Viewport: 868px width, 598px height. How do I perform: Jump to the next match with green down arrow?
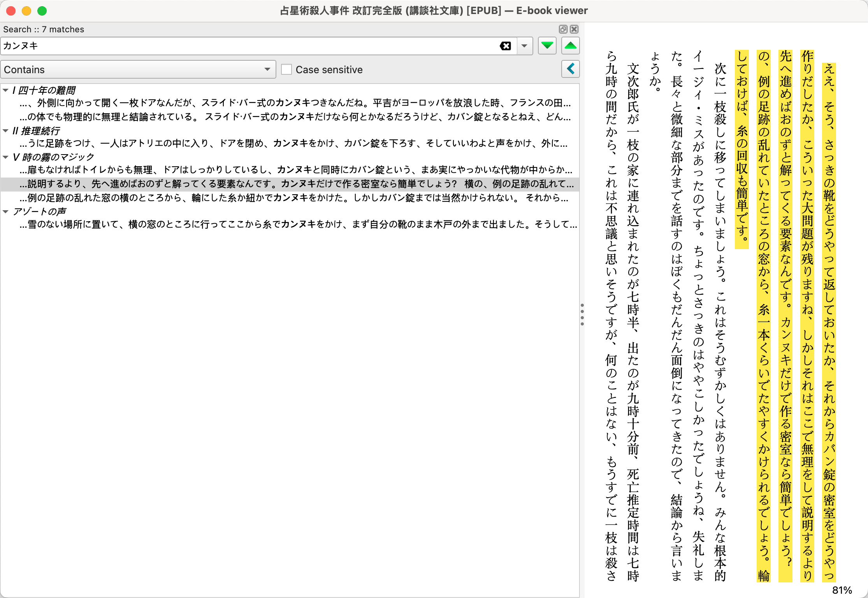[x=546, y=46]
